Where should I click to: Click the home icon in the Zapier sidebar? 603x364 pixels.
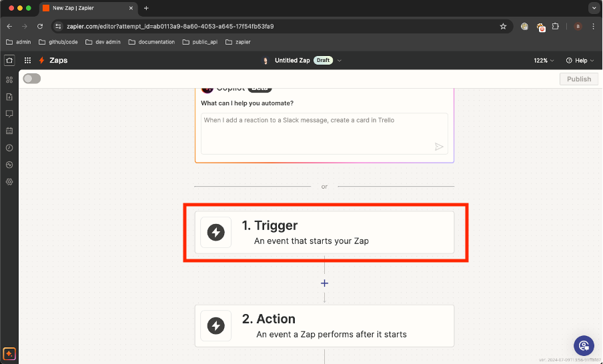[9, 60]
